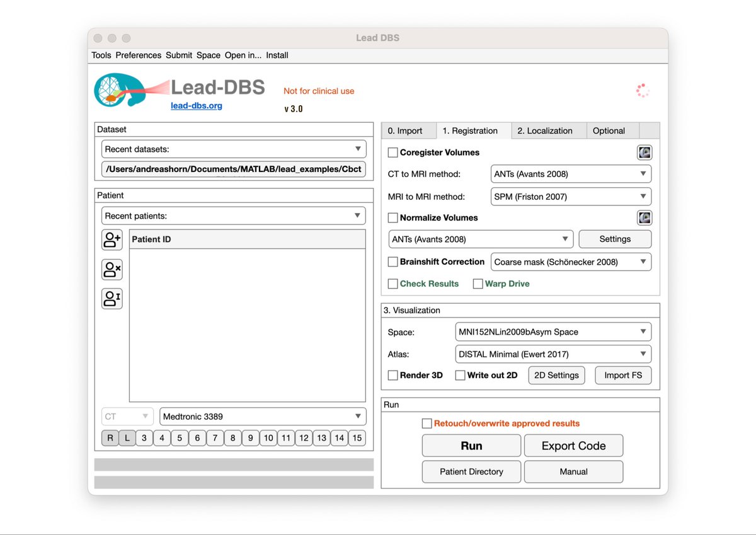Open the Medtronic 3389 electrode dropdown

[x=263, y=417]
